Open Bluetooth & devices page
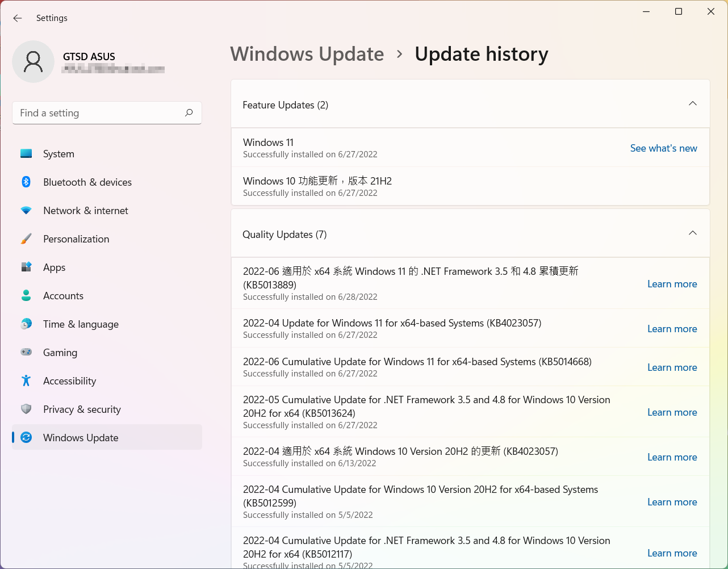 pyautogui.click(x=107, y=182)
